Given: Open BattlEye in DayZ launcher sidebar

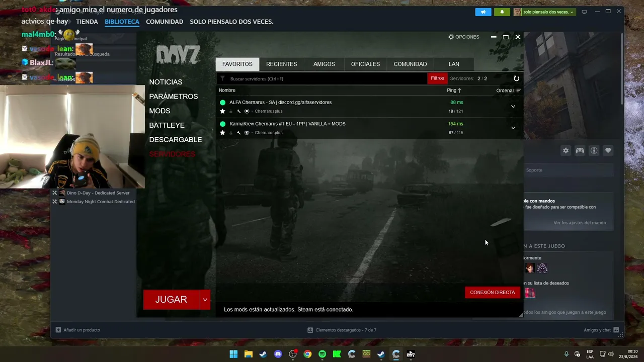Looking at the screenshot, I should point(167,125).
